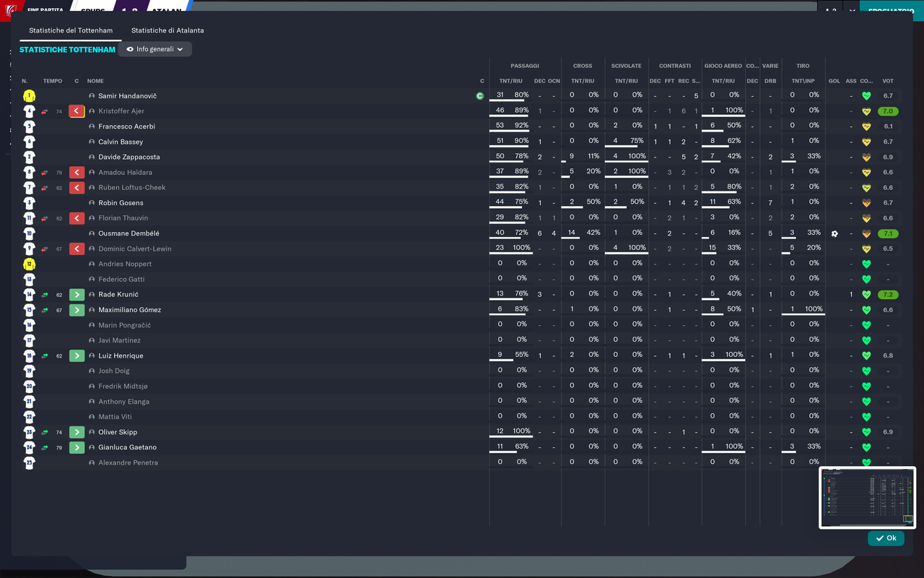Click the GIOCO AEREO column group header

(x=723, y=66)
